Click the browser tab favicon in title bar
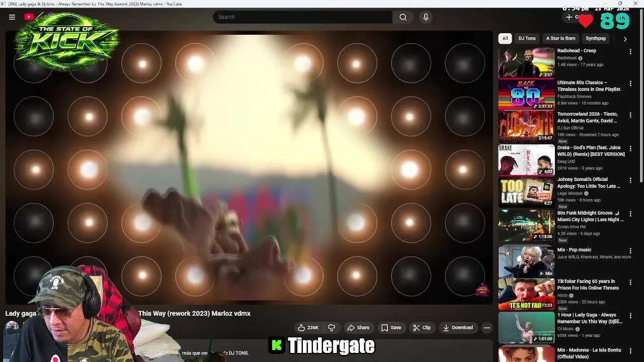The height and width of the screenshot is (362, 644). pyautogui.click(x=4, y=4)
